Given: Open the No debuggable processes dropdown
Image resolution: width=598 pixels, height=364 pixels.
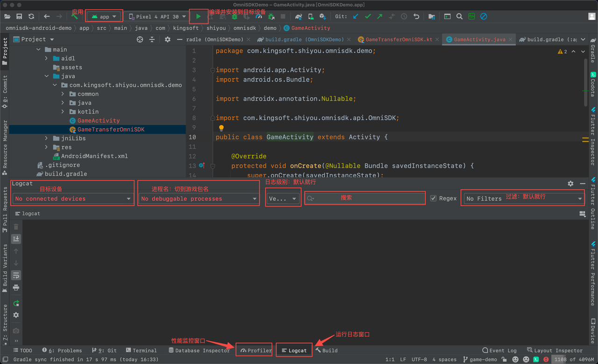Looking at the screenshot, I should click(199, 199).
